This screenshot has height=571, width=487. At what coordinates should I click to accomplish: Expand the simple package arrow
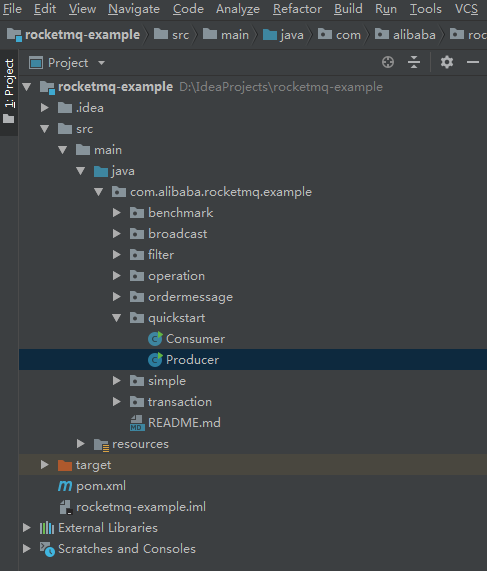tap(117, 381)
